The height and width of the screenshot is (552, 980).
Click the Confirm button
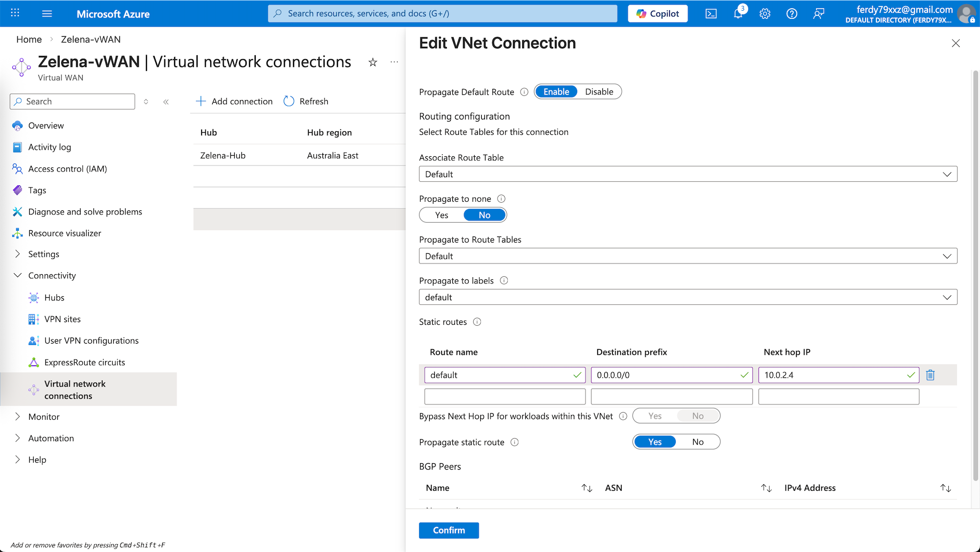tap(449, 530)
